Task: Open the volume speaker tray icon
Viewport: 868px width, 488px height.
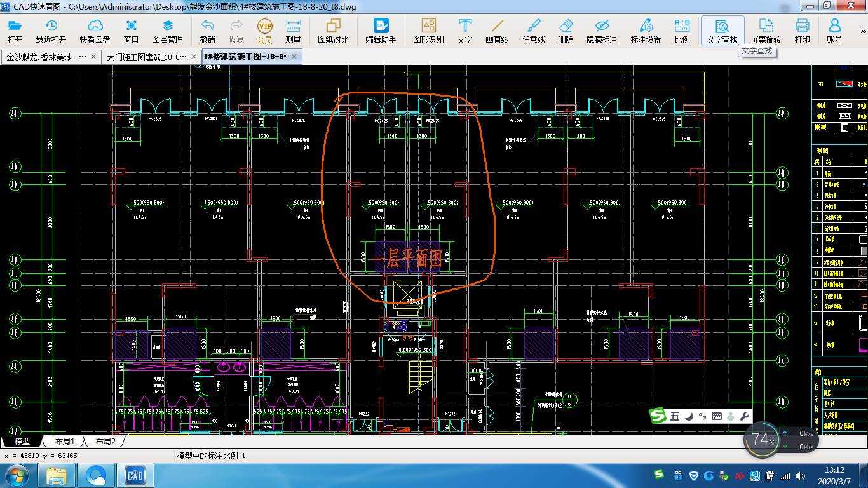Action: click(801, 475)
